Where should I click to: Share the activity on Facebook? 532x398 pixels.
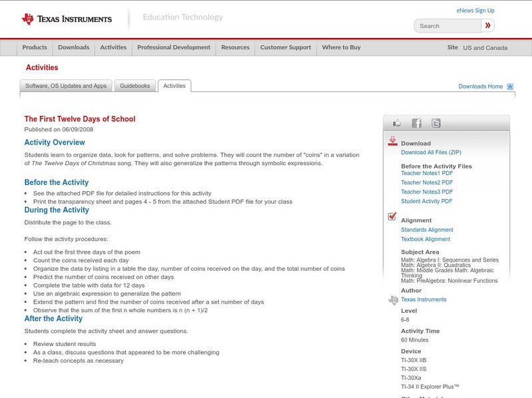tap(416, 123)
